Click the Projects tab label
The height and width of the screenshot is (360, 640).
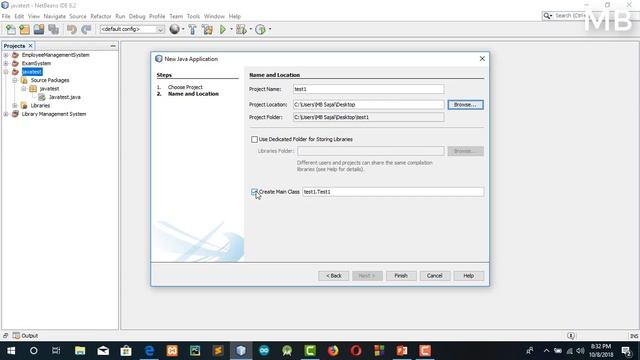(14, 46)
